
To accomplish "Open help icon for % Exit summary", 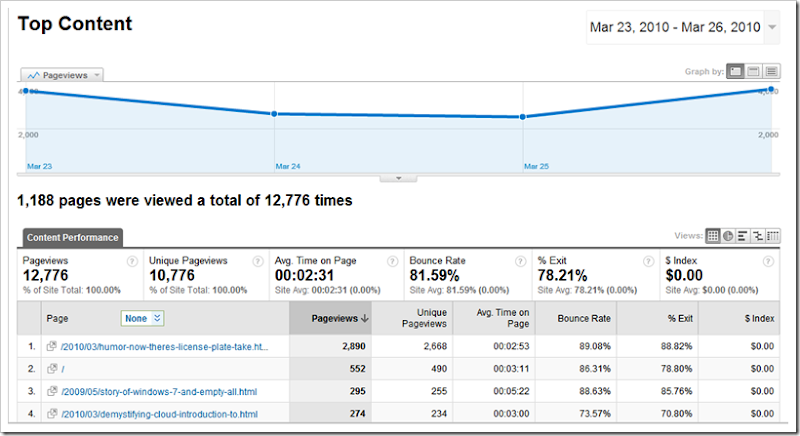I will [648, 262].
